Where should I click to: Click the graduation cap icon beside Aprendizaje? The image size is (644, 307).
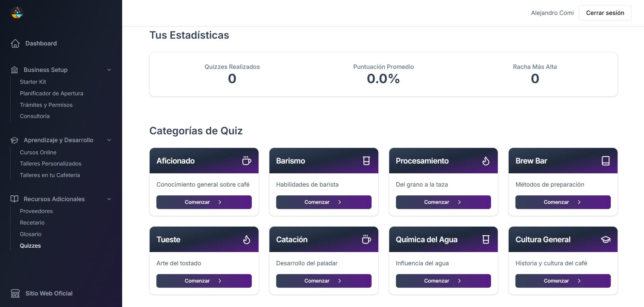click(14, 140)
